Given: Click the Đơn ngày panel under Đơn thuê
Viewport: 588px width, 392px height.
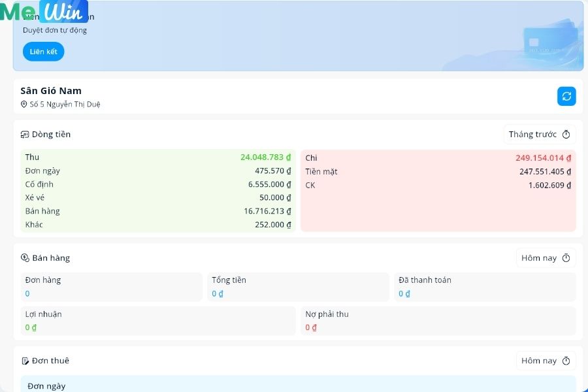Looking at the screenshot, I should point(298,384).
